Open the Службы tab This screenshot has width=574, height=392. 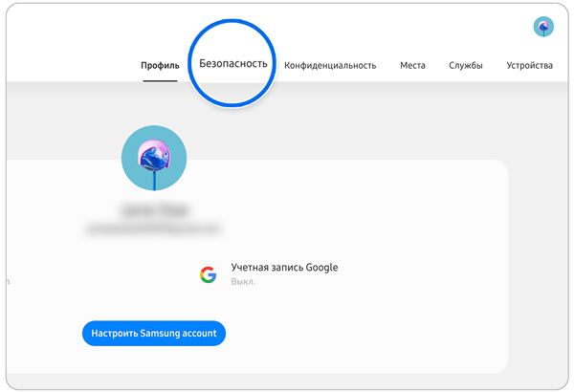coord(465,66)
